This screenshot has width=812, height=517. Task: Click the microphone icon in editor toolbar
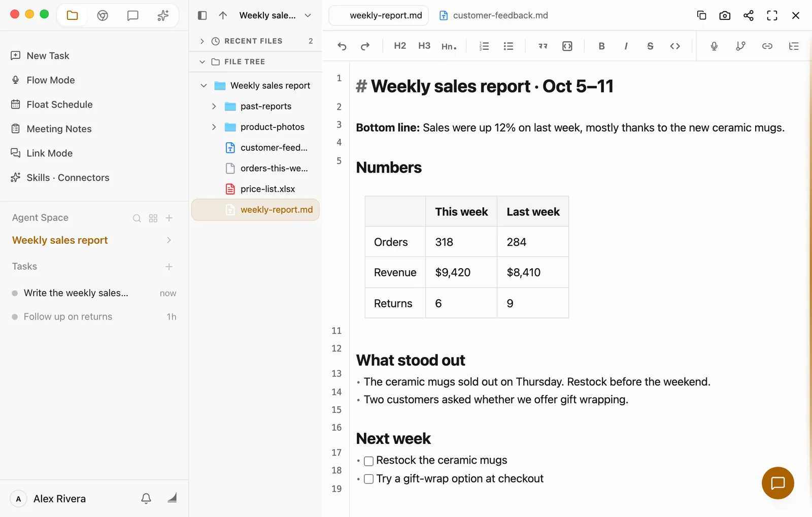(714, 46)
